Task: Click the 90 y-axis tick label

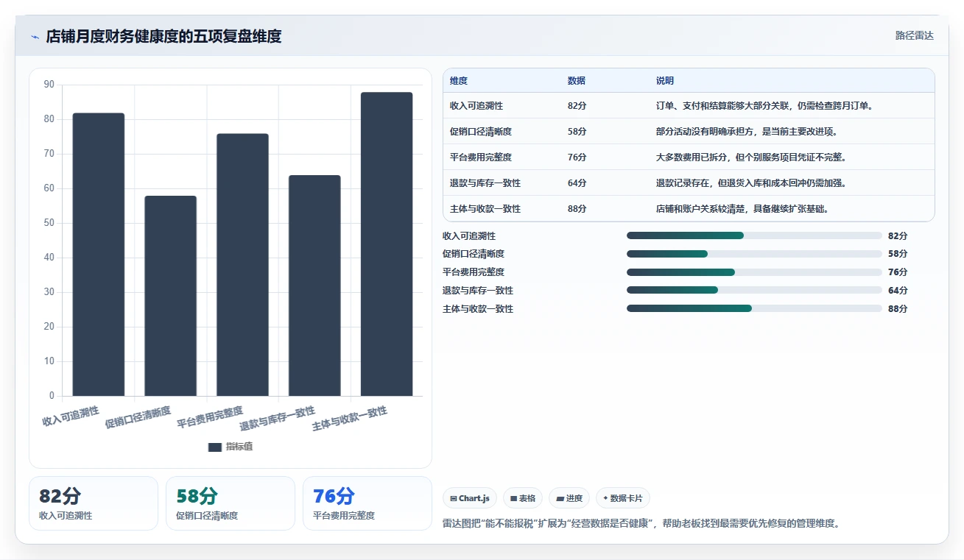Action: [x=49, y=85]
